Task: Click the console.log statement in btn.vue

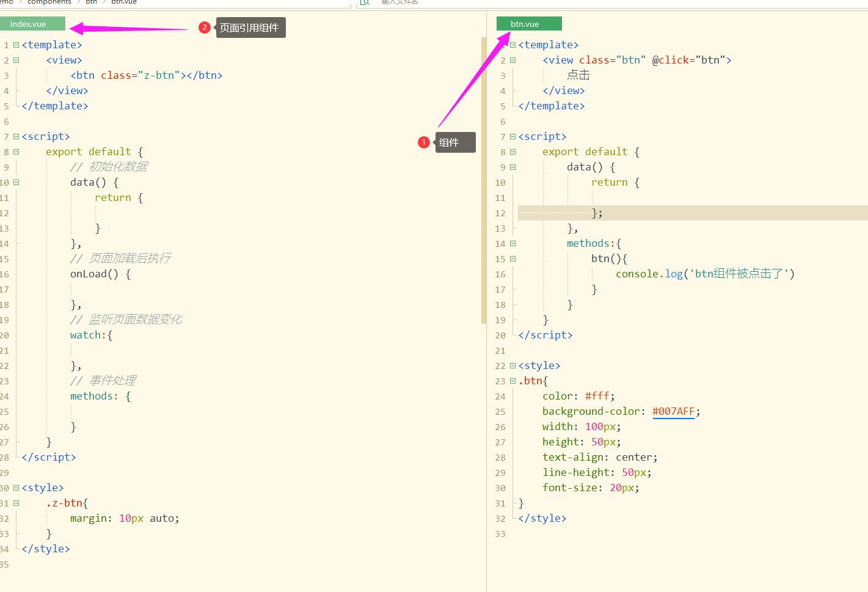Action: 705,274
